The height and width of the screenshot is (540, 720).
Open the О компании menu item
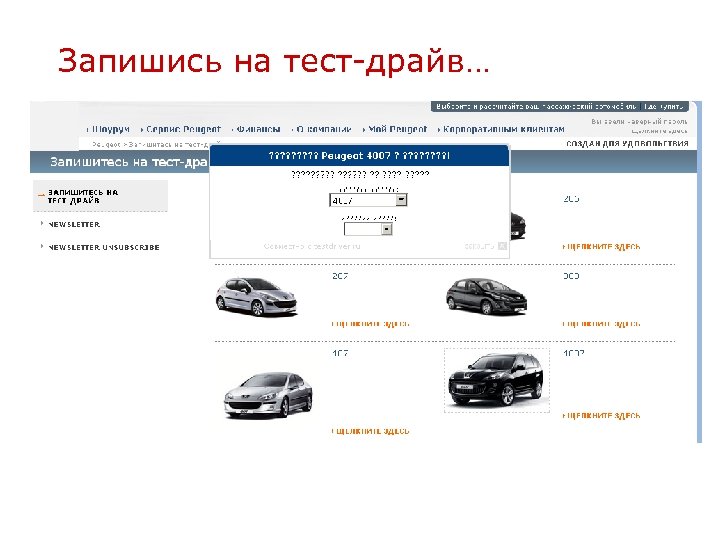pos(324,129)
